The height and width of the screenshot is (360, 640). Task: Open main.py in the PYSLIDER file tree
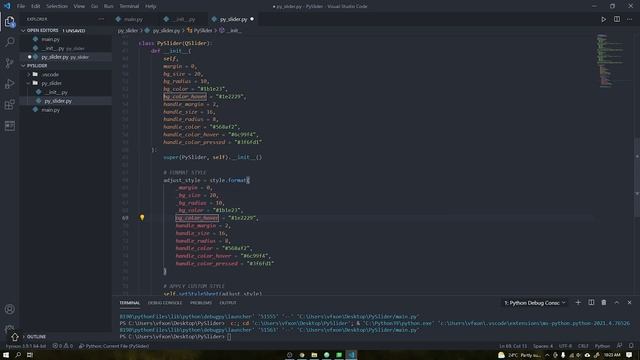pos(50,110)
